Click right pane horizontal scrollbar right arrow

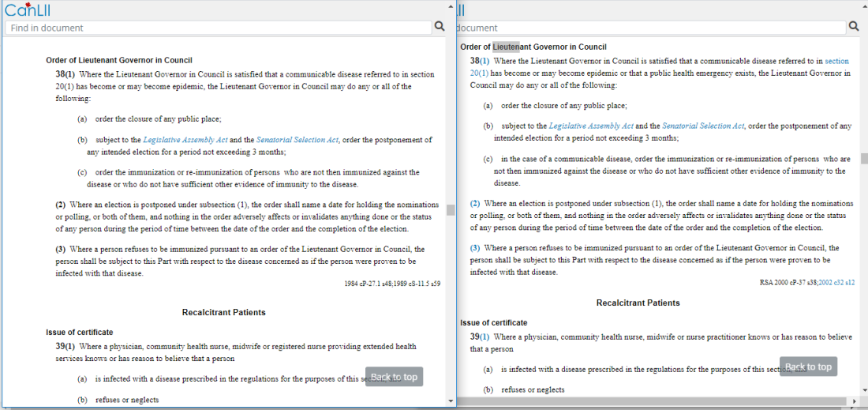856,401
